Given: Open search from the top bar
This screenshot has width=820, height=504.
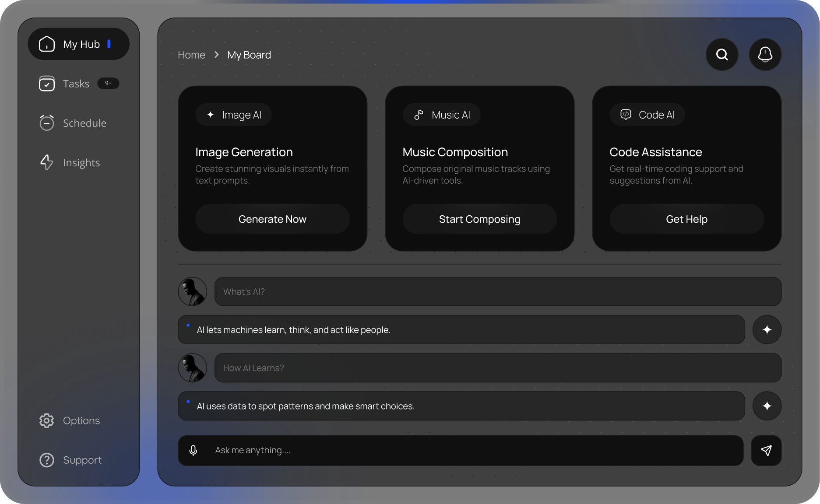Looking at the screenshot, I should (721, 54).
